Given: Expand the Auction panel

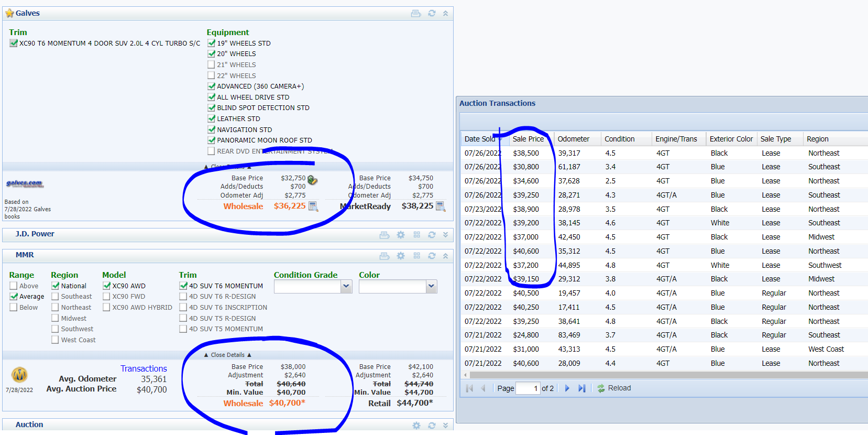Looking at the screenshot, I should pos(445,426).
